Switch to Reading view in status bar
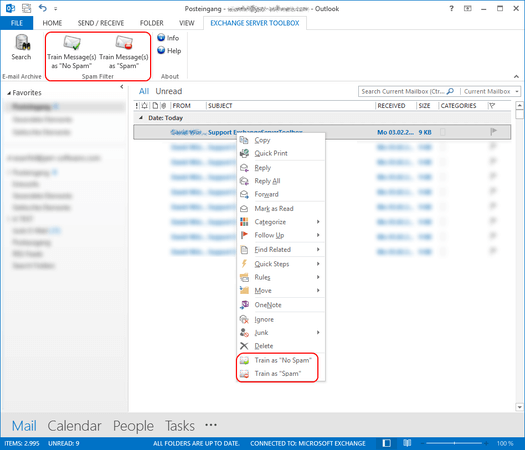The height and width of the screenshot is (450, 525). [x=407, y=443]
